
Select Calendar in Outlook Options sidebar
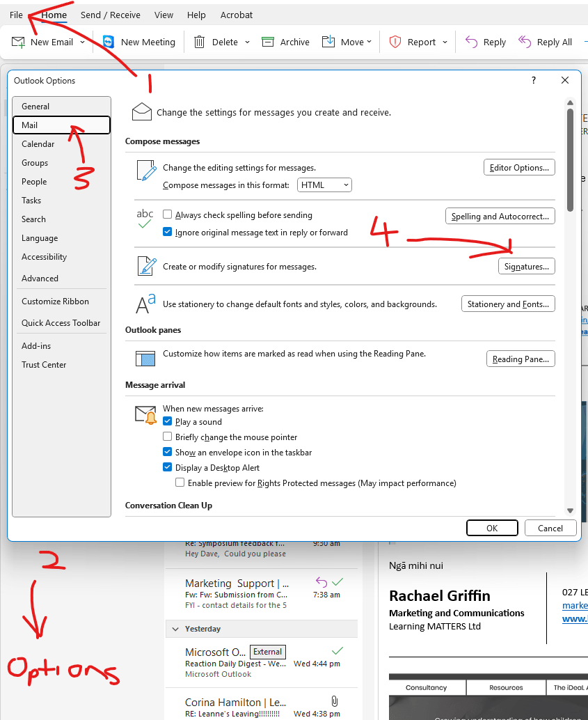click(x=61, y=144)
